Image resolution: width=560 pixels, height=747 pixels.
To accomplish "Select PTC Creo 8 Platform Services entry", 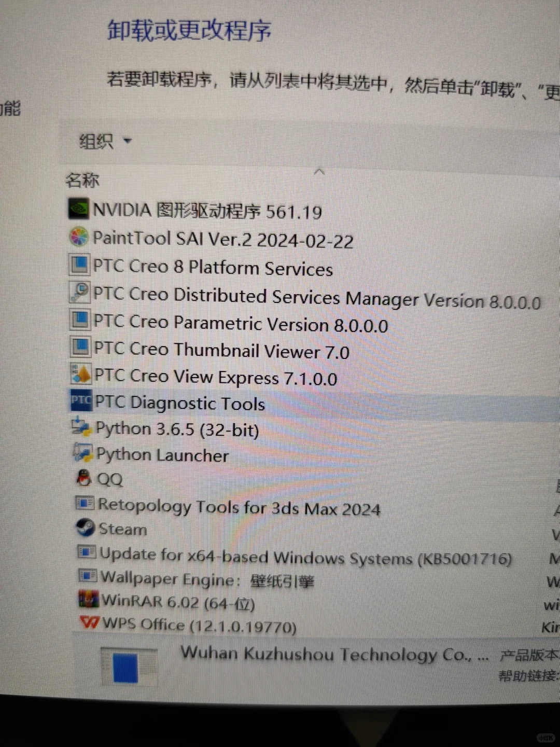I will 213,267.
